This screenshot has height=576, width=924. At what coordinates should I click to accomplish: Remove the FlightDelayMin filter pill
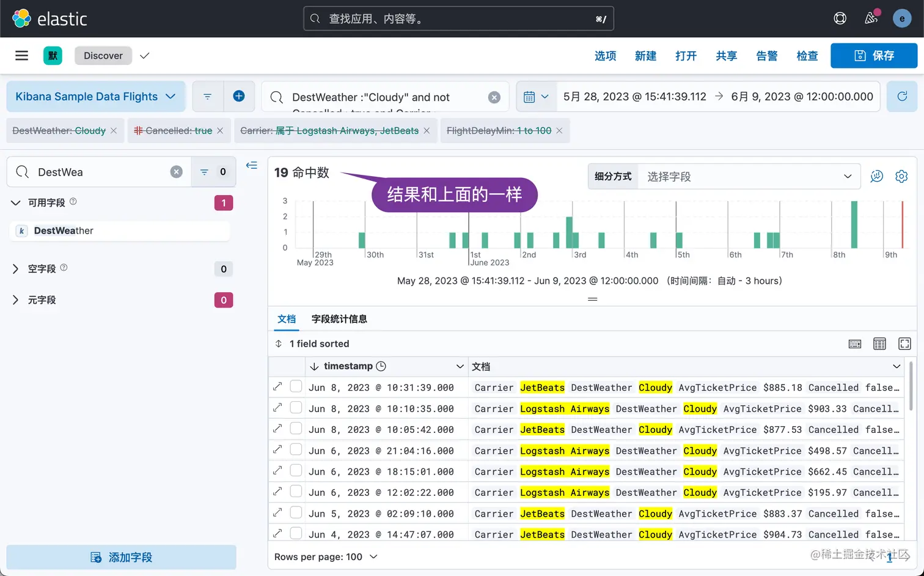coord(559,131)
